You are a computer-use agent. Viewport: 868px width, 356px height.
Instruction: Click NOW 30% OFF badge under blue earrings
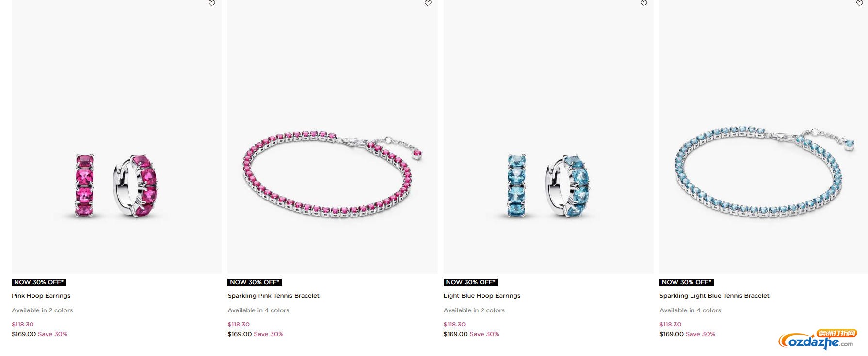[x=470, y=282]
